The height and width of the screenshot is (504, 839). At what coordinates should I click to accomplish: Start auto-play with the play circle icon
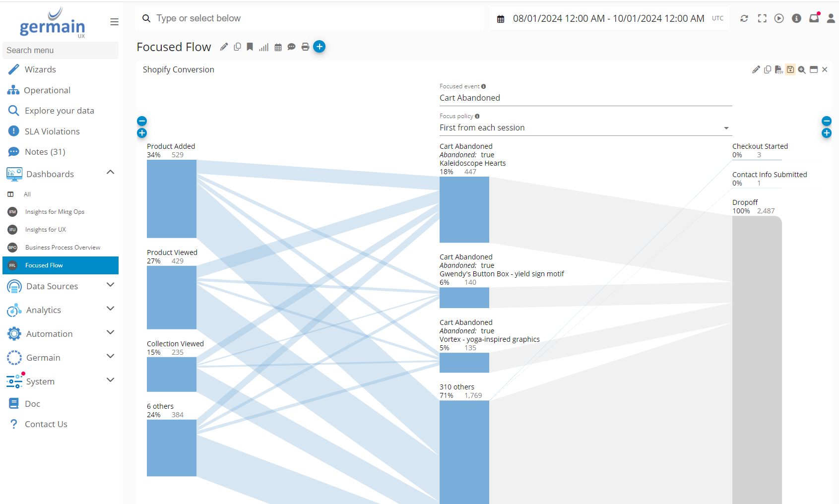(x=779, y=18)
